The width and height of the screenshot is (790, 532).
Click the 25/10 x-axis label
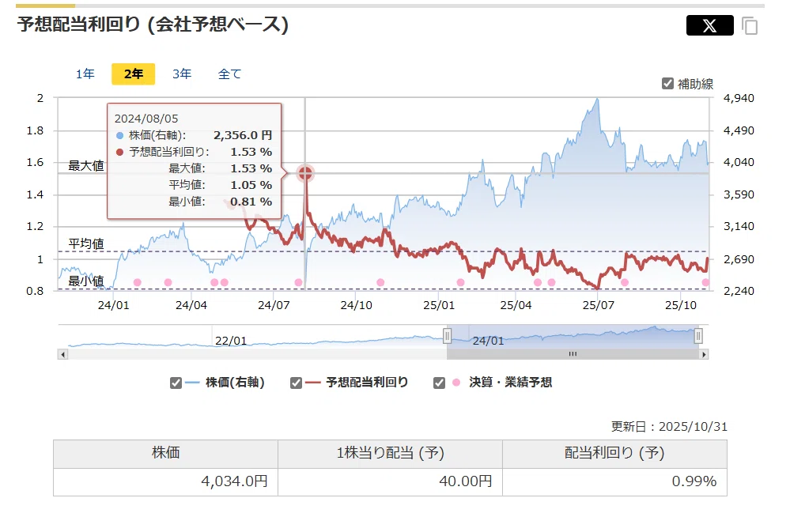click(x=681, y=305)
